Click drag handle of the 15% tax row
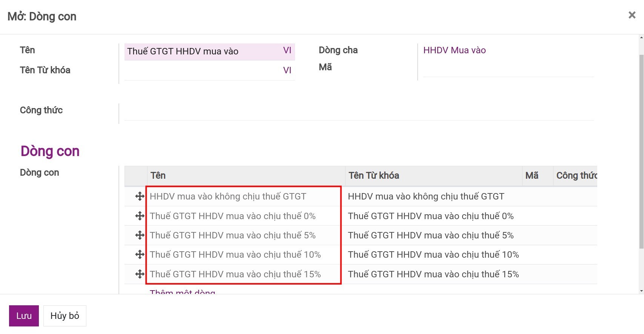This screenshot has width=644, height=334. 140,274
